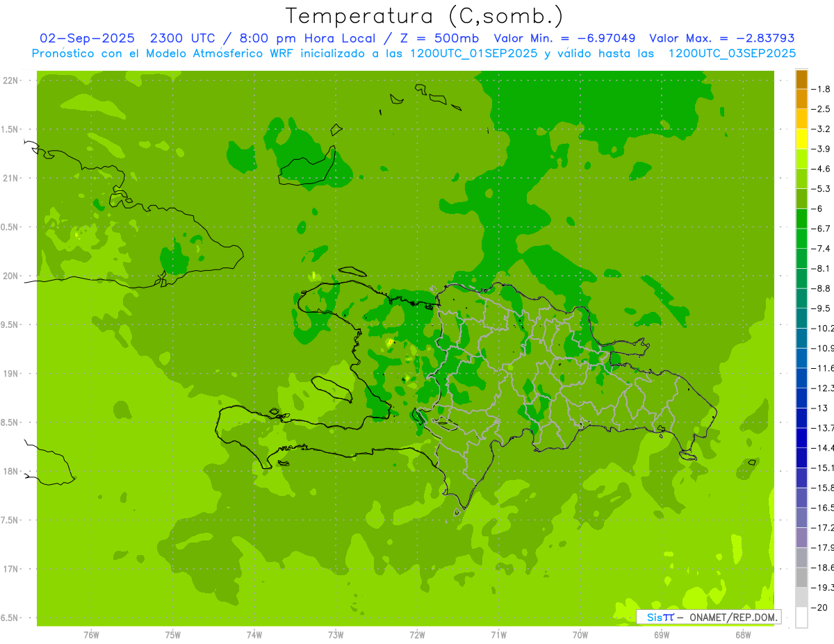
Task: Click the '21N' latitude label
Action: pyautogui.click(x=10, y=179)
